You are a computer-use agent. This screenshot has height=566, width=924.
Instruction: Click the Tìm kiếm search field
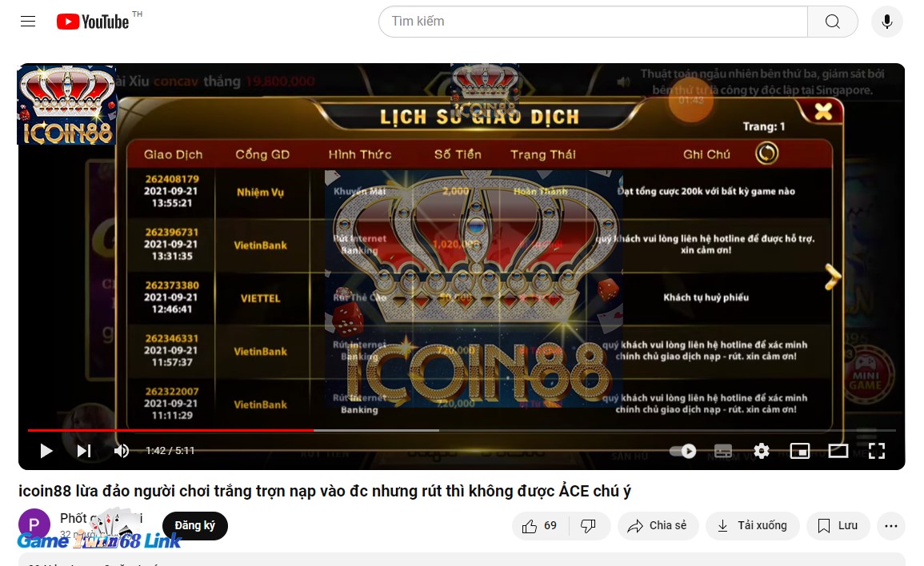[592, 22]
